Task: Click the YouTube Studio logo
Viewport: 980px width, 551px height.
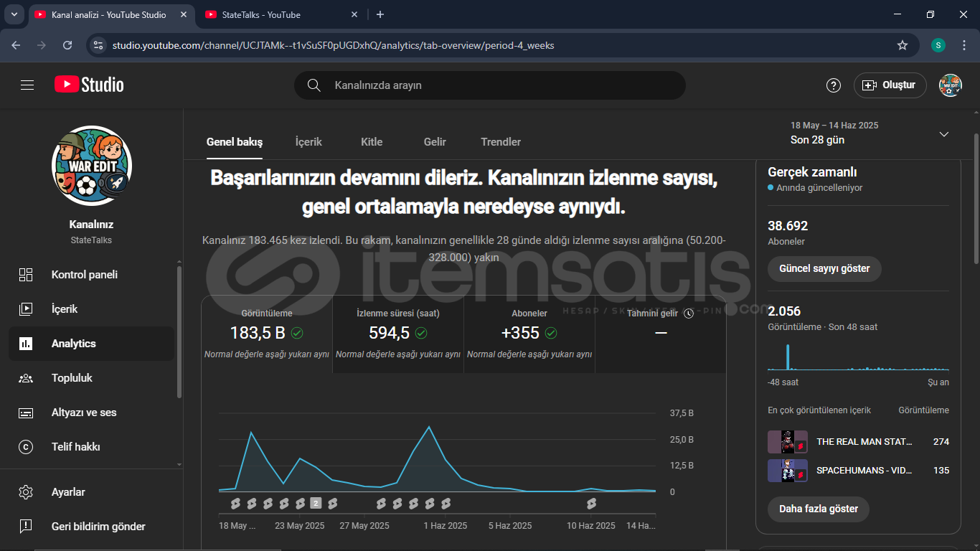Action: [89, 85]
